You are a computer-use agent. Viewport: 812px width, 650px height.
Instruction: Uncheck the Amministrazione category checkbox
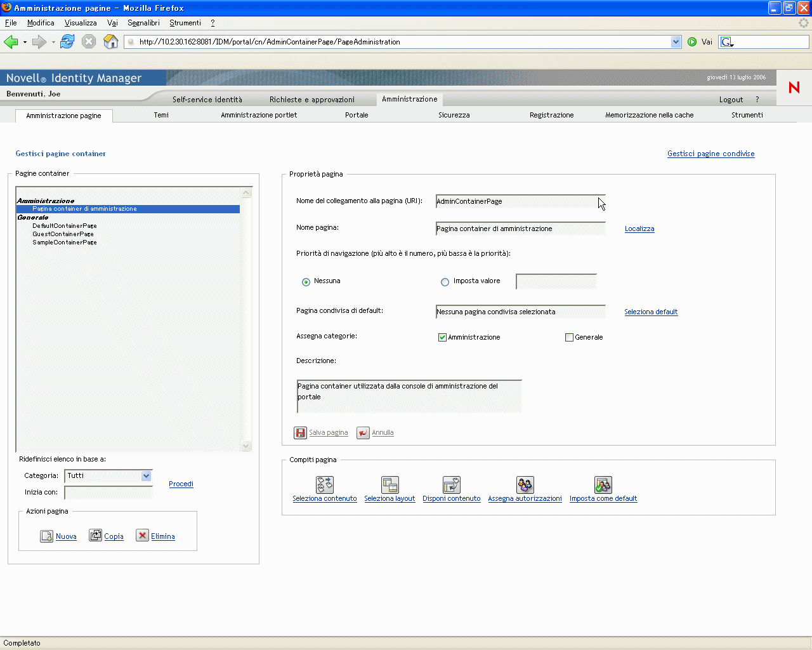tap(442, 338)
